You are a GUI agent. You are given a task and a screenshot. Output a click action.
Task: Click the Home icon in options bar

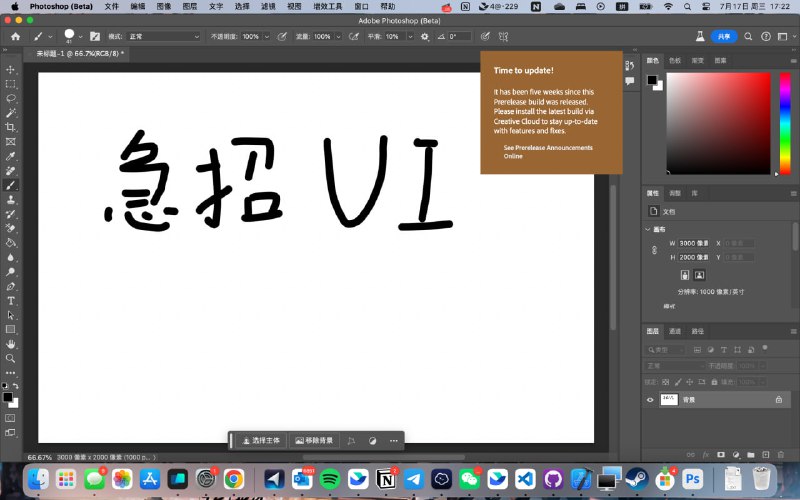click(14, 36)
